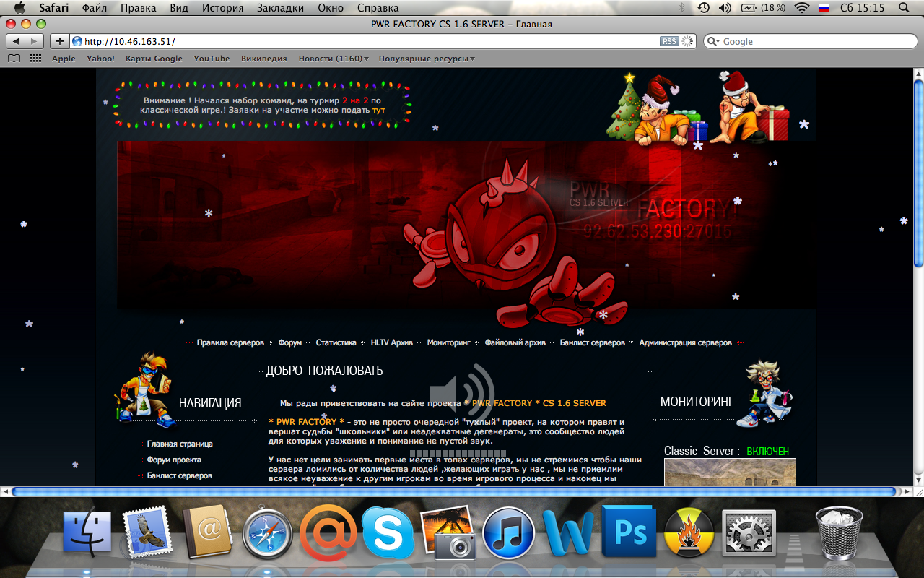Screen dimensions: 924x578
Task: Expand the Популярные ресурсы bookmarks dropdown
Action: pyautogui.click(x=427, y=59)
